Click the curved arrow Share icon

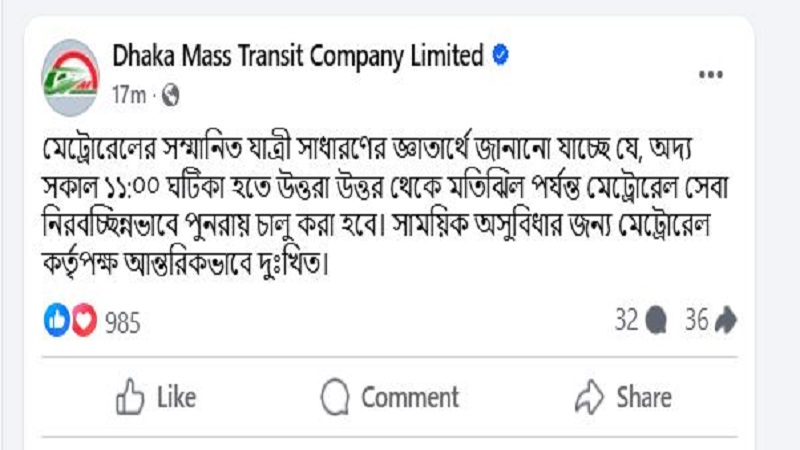click(590, 397)
